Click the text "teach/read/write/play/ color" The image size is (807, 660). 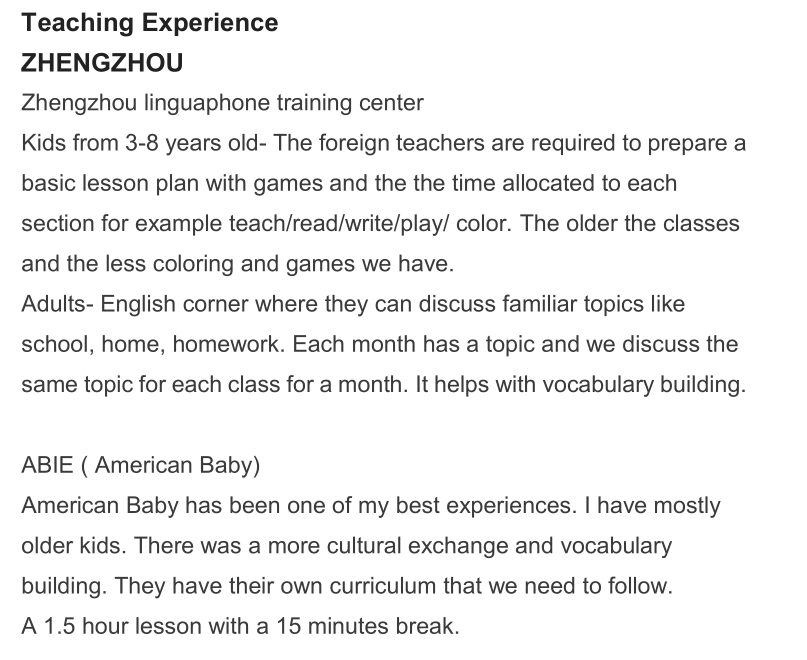[x=375, y=223]
